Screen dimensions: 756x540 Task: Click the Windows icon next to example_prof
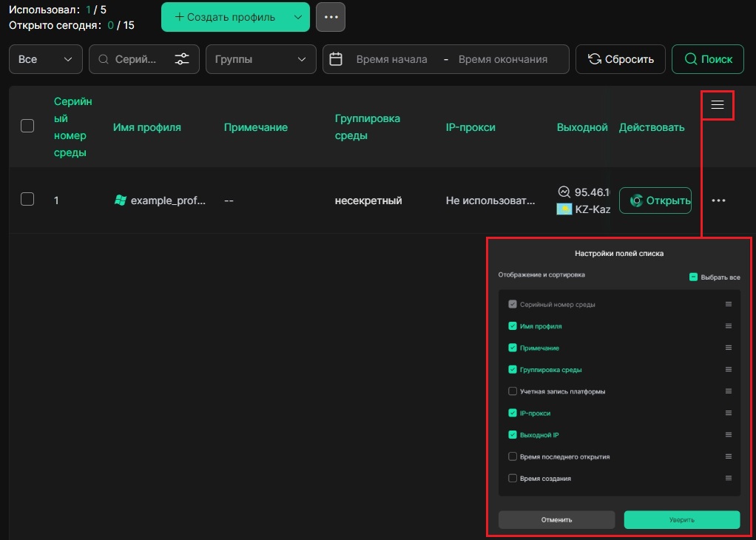120,200
